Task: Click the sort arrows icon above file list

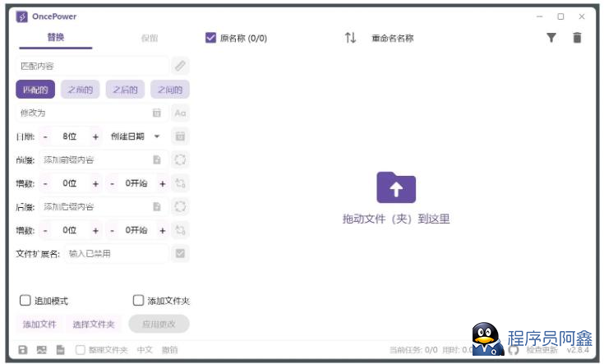Action: pos(350,38)
